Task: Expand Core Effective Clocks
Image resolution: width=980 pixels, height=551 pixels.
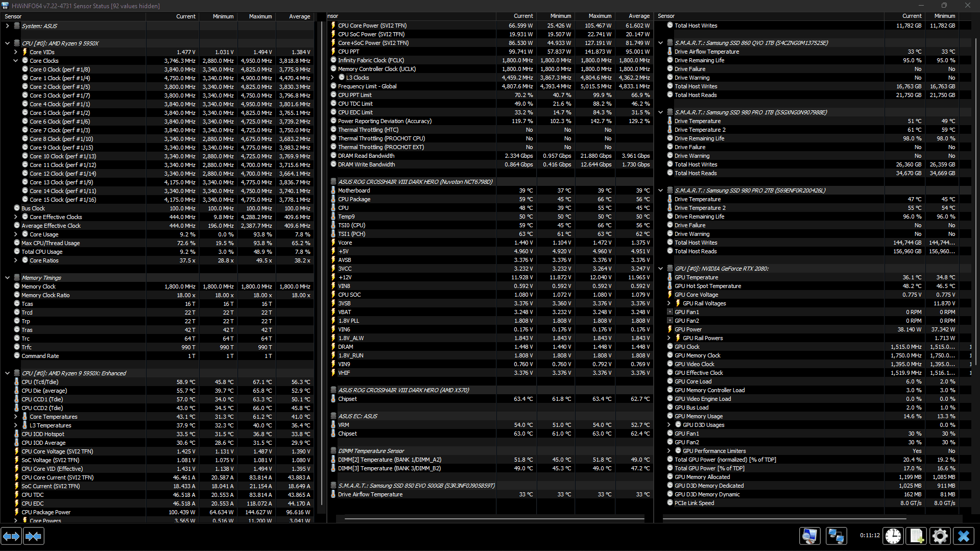Action: coord(15,217)
